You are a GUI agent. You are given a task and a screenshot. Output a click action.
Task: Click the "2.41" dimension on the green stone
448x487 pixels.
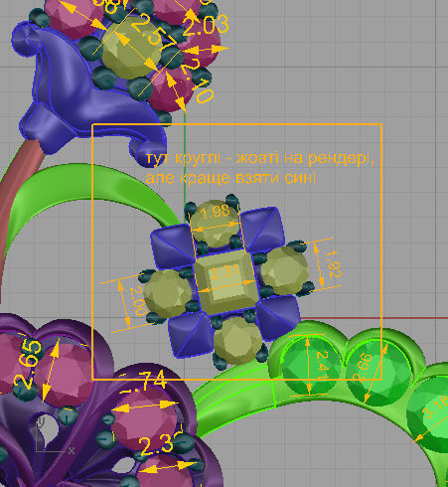click(322, 365)
